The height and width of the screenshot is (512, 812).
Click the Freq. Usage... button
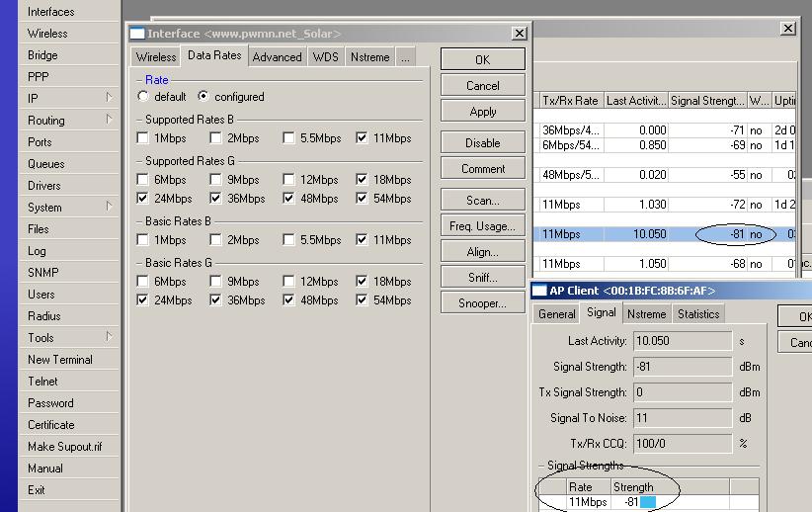pos(482,226)
